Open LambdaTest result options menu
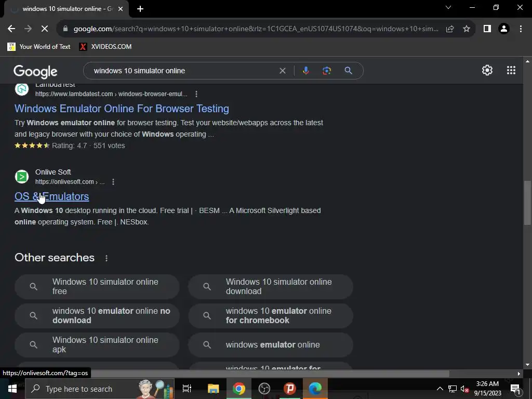 196,94
